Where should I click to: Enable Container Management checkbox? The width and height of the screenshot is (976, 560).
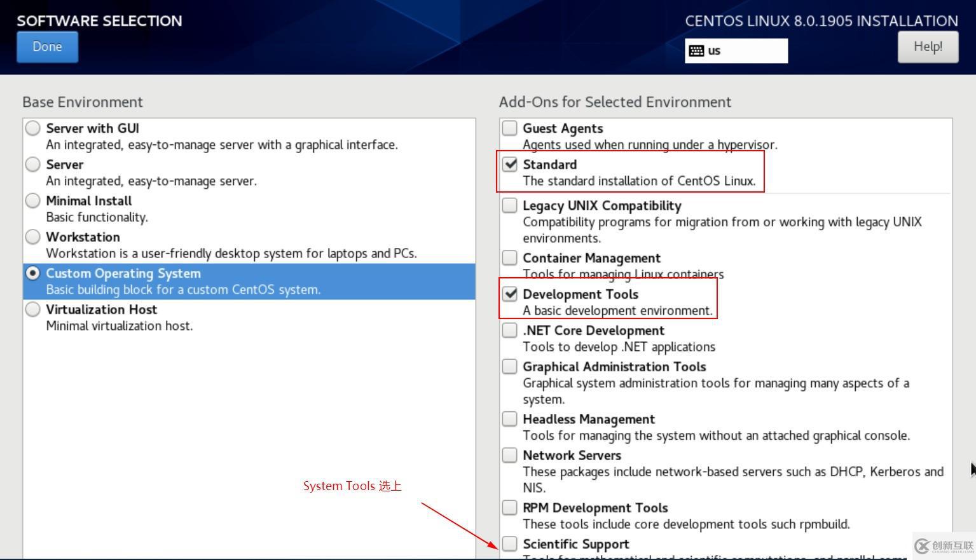click(x=509, y=257)
